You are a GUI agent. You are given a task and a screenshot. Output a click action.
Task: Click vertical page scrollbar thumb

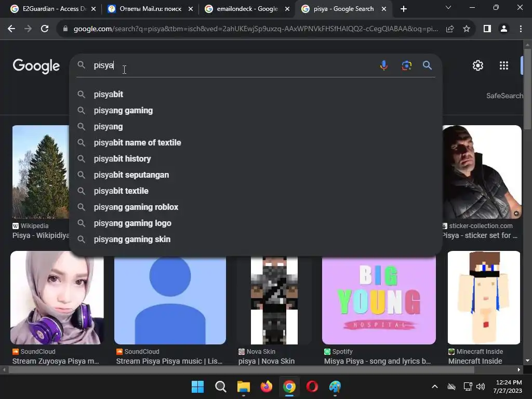527,89
